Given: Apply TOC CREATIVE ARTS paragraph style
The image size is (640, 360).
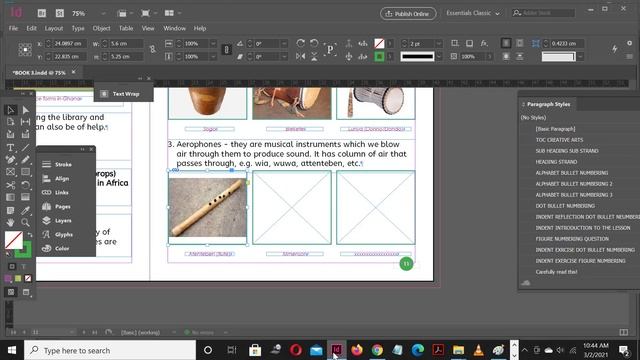Looking at the screenshot, I should (x=559, y=140).
